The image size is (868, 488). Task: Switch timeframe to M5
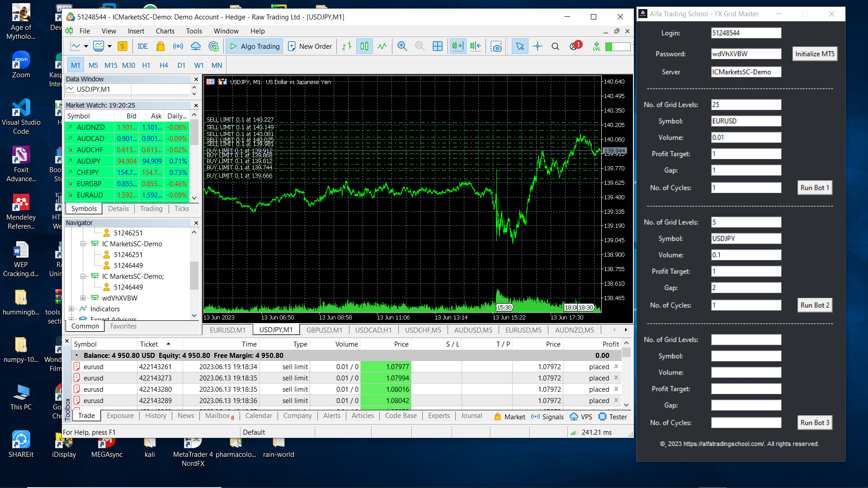point(93,65)
